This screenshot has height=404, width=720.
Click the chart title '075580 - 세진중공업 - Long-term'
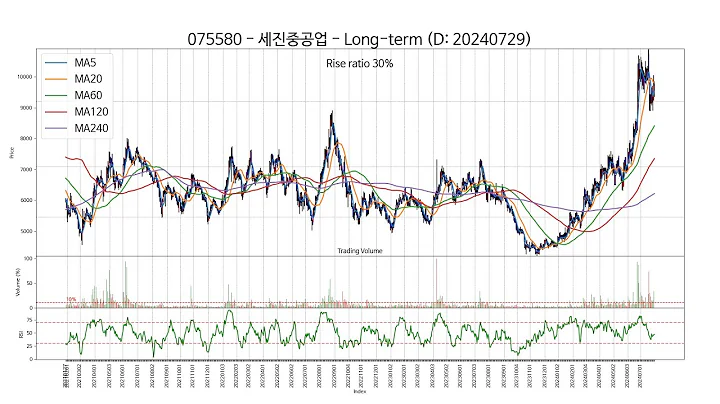point(305,39)
